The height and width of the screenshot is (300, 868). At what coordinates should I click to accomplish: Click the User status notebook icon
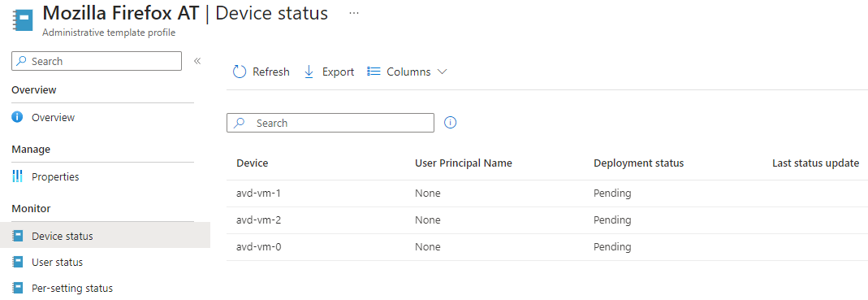[x=18, y=263]
